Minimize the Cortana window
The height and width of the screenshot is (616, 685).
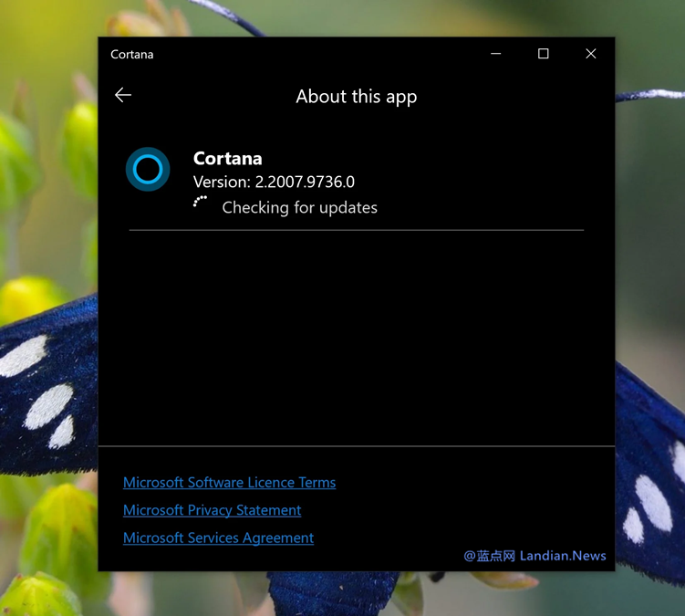point(496,54)
